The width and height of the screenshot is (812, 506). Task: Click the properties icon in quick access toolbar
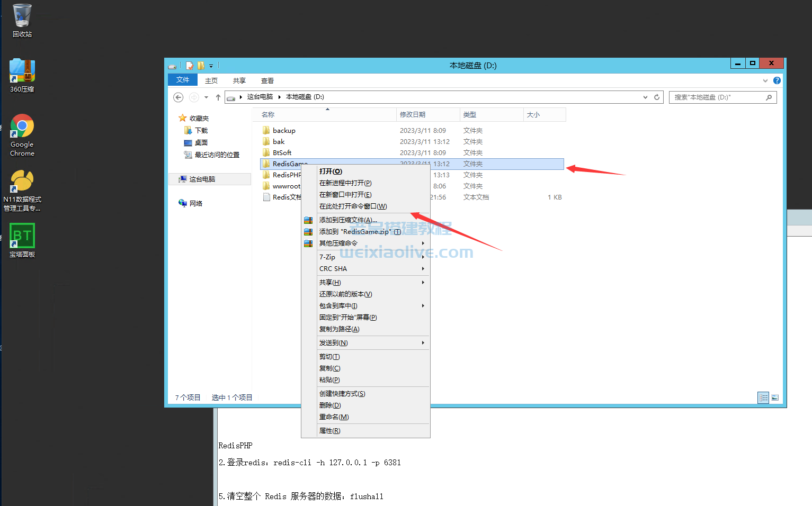coord(189,65)
